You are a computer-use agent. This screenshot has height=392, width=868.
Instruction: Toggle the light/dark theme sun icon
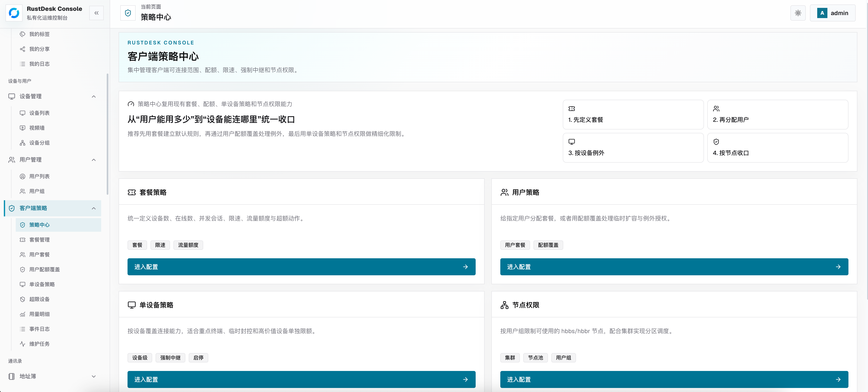(798, 13)
